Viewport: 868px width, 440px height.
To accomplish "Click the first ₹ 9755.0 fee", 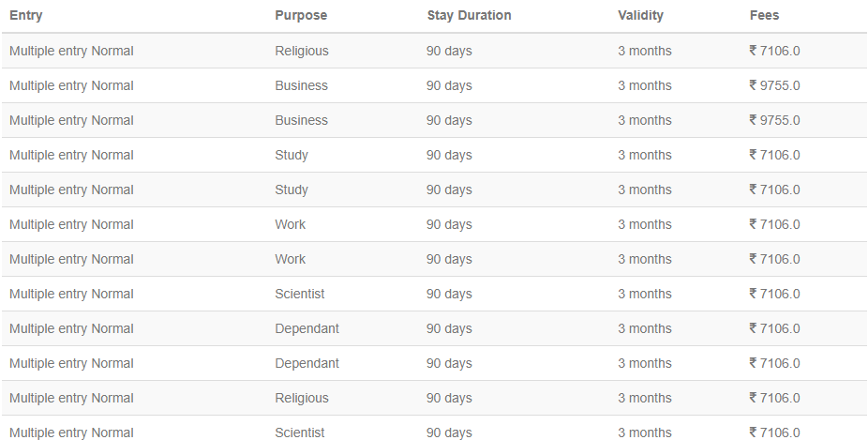I will click(774, 86).
